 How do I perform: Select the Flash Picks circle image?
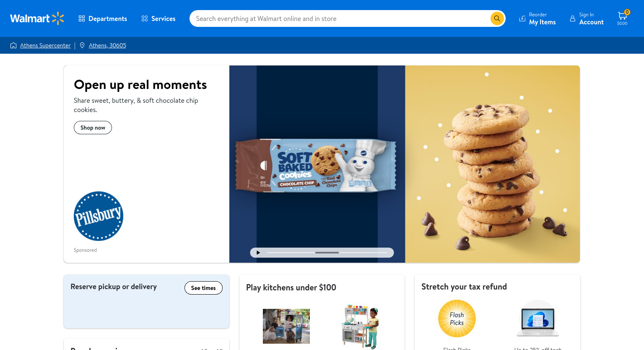click(x=457, y=319)
